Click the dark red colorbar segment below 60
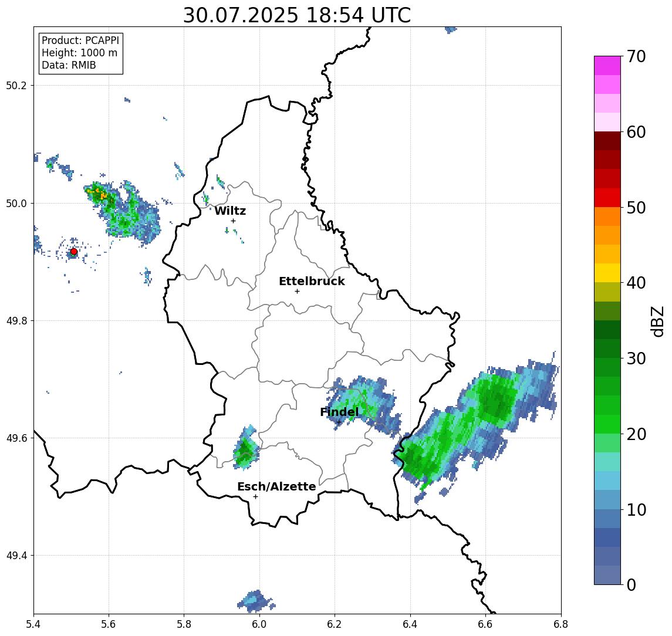This screenshot has width=672, height=636. [607, 141]
